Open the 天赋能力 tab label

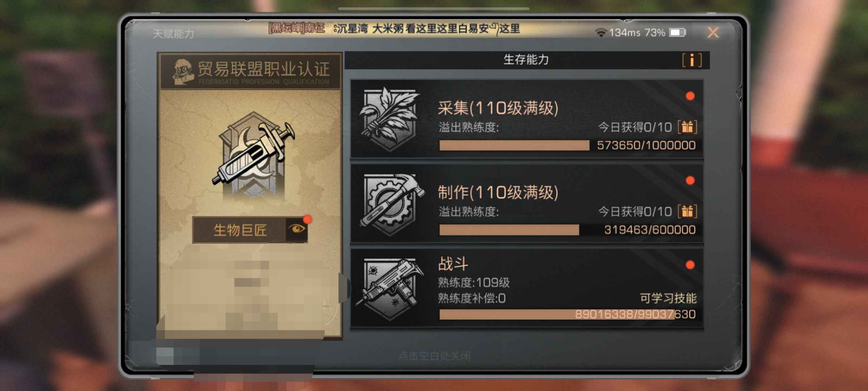click(x=174, y=34)
